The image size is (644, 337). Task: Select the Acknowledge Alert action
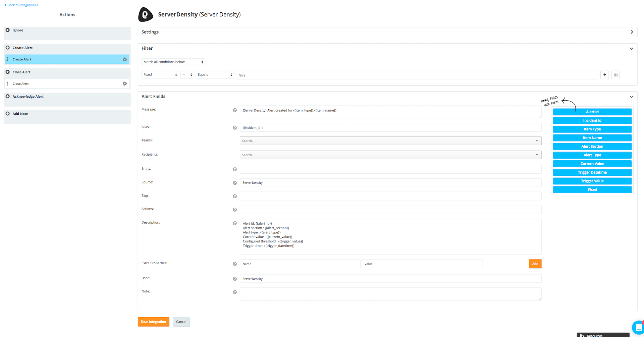pyautogui.click(x=67, y=100)
